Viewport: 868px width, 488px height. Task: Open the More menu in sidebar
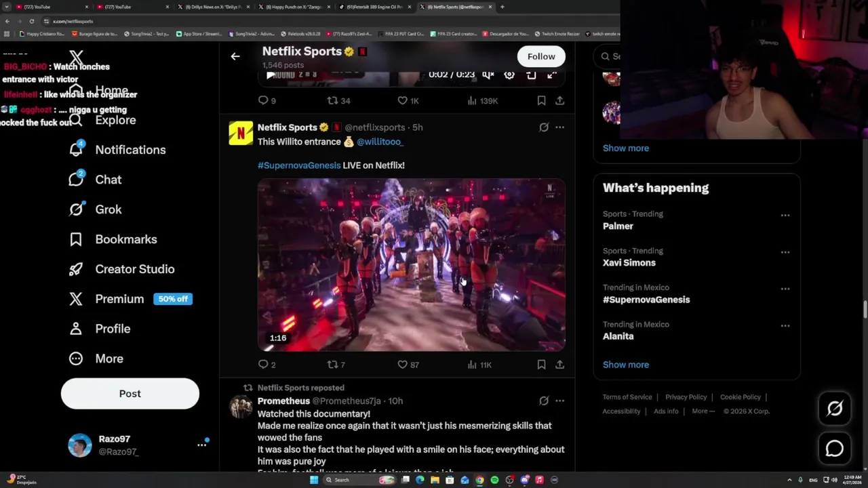pos(96,359)
